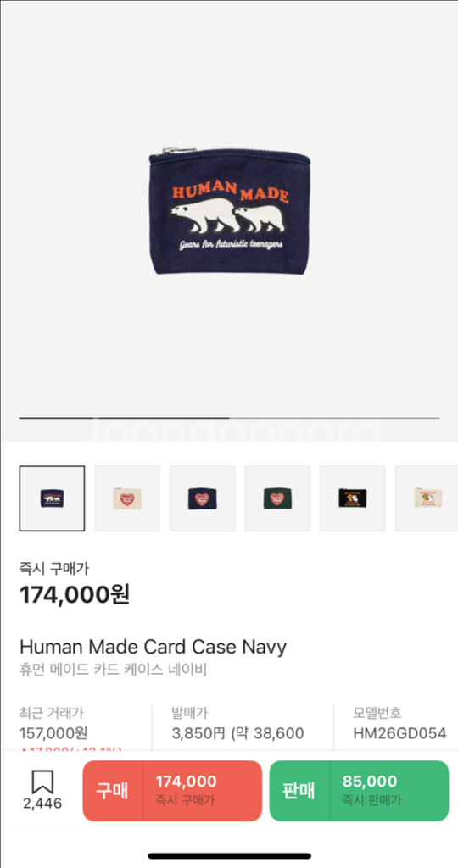Click the 174,000원 instant buy price
Screen dimensions: 458x868
click(x=75, y=595)
